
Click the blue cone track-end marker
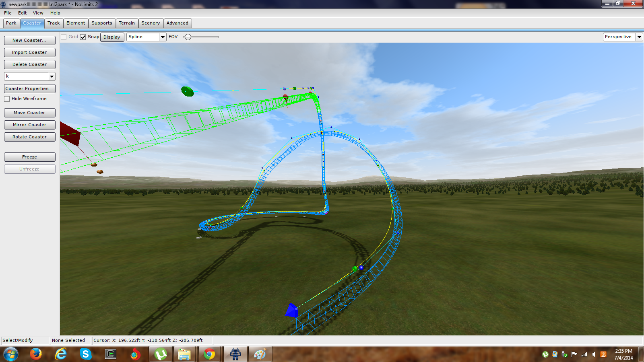click(x=291, y=311)
